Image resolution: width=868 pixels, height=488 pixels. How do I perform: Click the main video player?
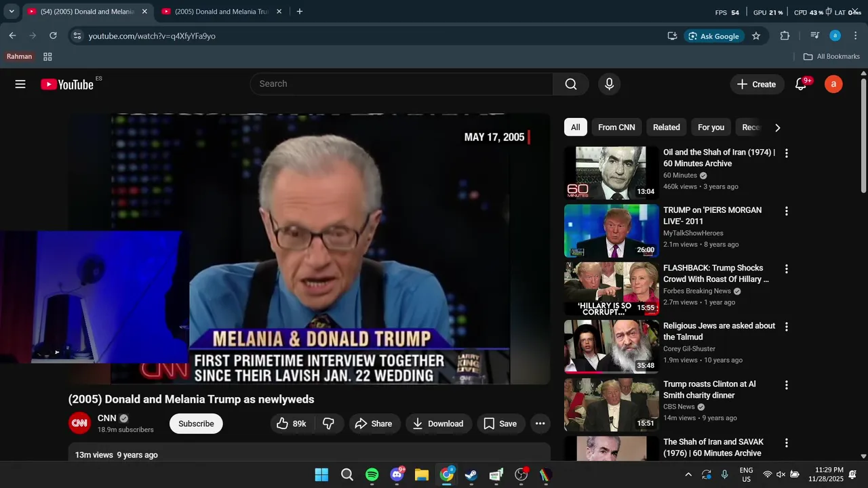tap(309, 249)
